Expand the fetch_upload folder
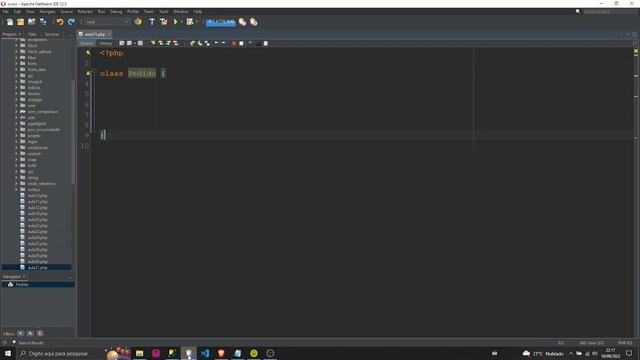This screenshot has width=640, height=360. pyautogui.click(x=16, y=51)
